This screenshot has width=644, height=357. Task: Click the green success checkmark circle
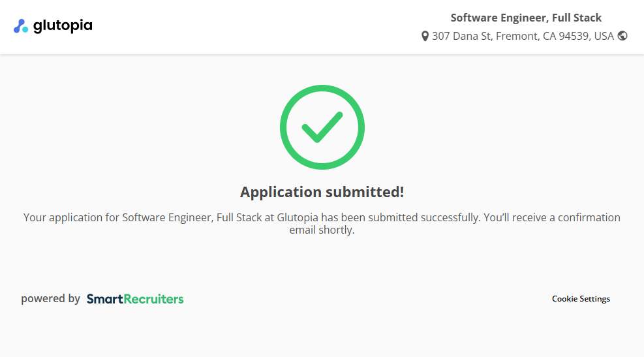click(x=322, y=127)
